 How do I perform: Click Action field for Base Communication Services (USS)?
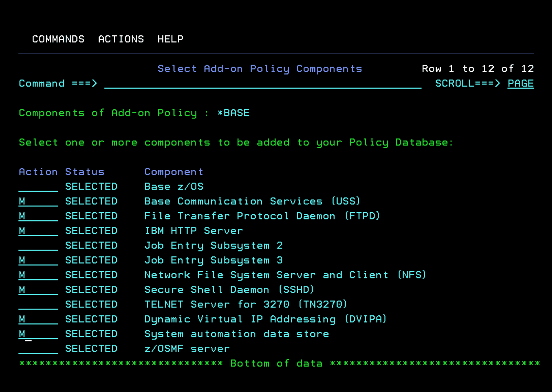[38, 202]
